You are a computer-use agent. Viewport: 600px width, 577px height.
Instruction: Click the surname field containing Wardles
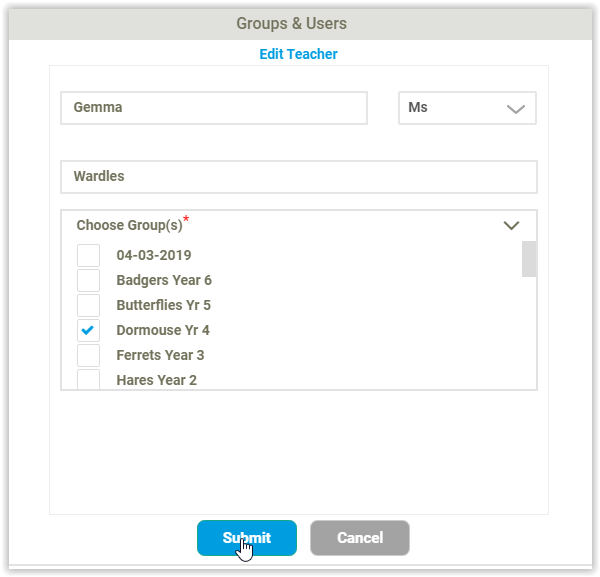(x=299, y=177)
